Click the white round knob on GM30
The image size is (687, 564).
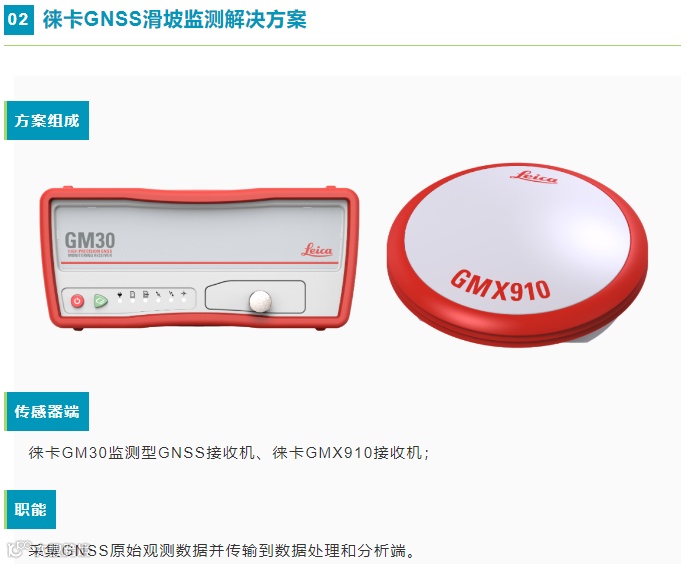[260, 302]
